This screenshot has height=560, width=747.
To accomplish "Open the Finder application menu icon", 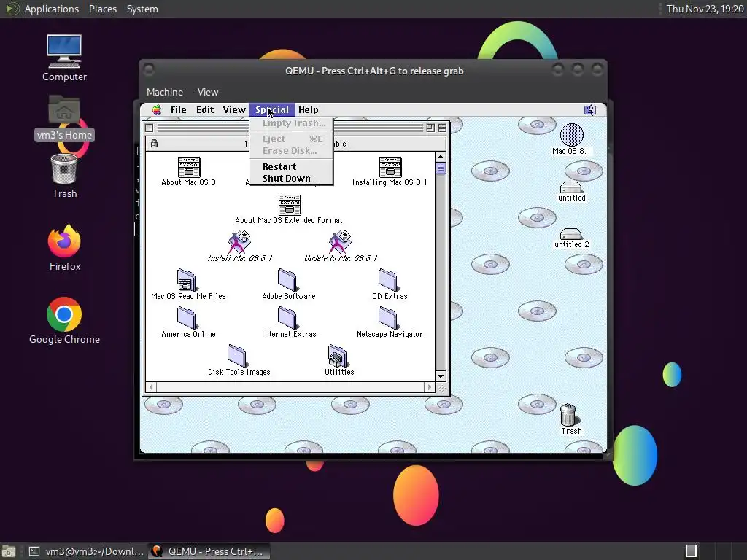I will [x=590, y=110].
